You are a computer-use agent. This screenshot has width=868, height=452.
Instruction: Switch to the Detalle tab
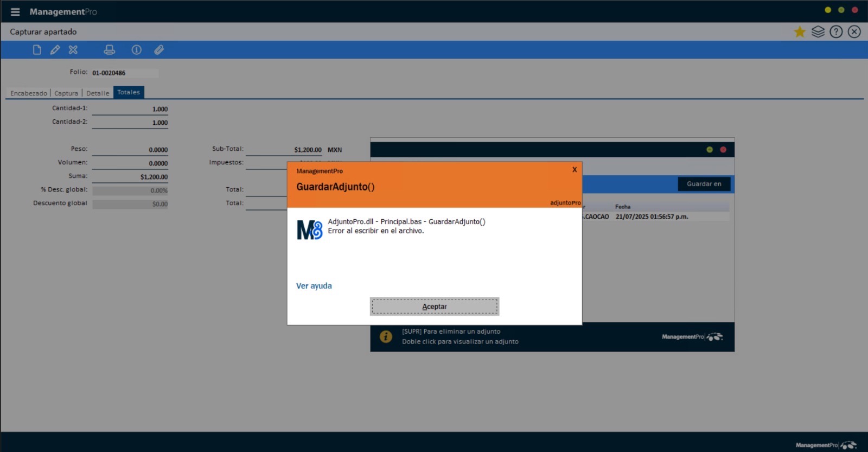(x=98, y=93)
